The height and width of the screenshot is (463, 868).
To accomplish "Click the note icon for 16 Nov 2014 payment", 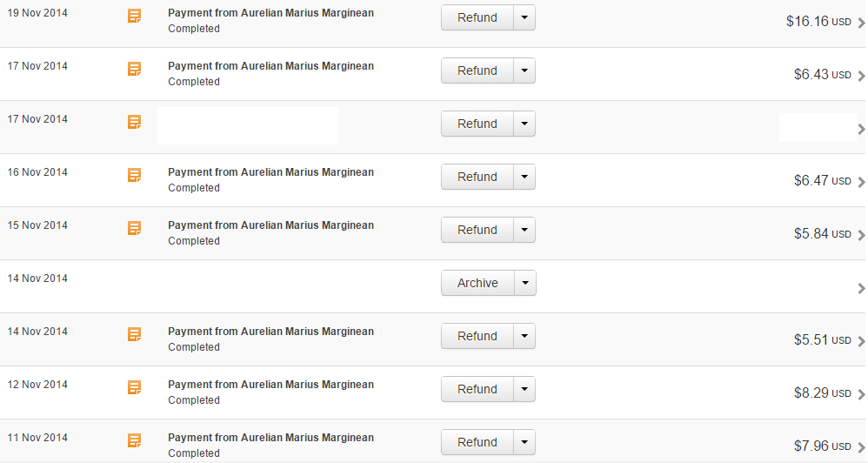I will tap(135, 176).
